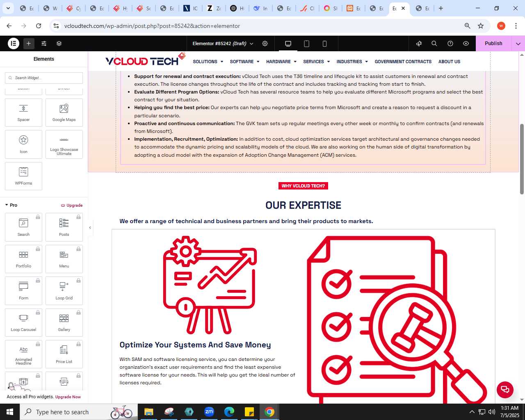Open Zoom from the taskbar
Screen dimensions: 525x420
(209, 412)
